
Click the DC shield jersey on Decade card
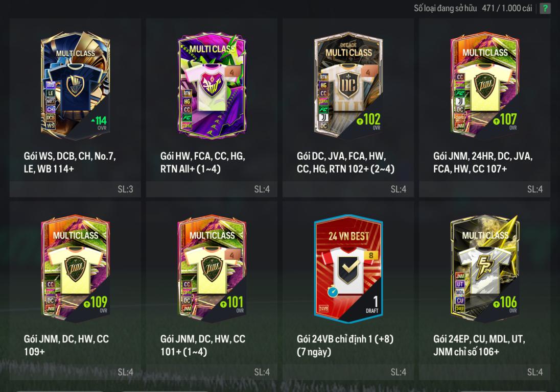(x=347, y=86)
